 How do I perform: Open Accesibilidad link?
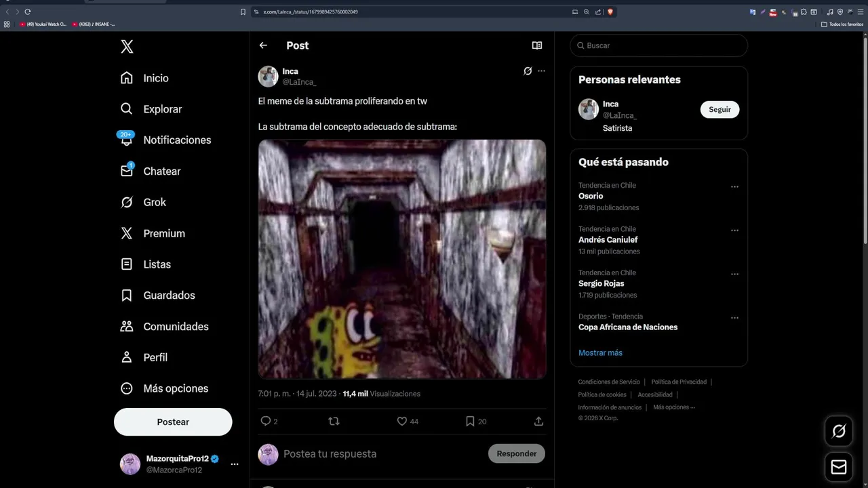[x=655, y=394]
